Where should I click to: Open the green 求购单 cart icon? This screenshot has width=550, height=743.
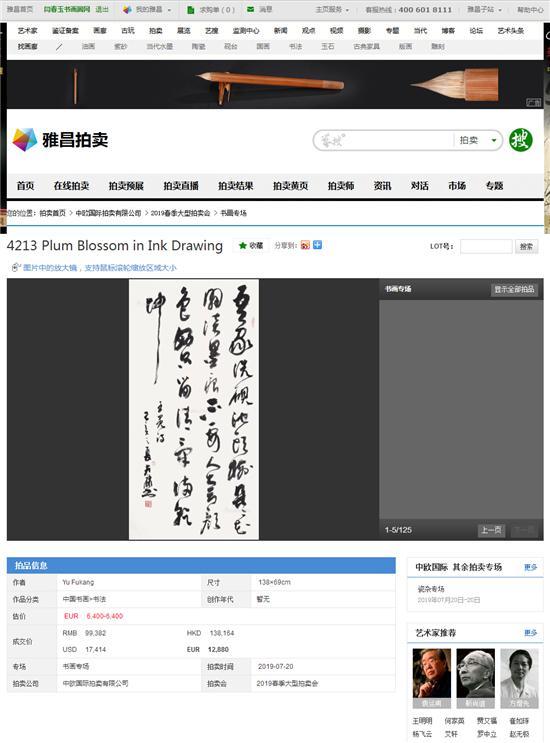coord(190,9)
